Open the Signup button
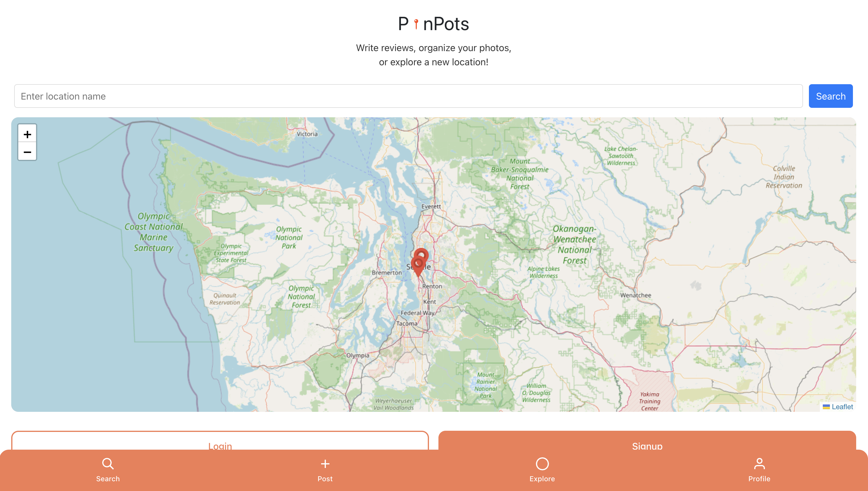This screenshot has width=868, height=491. point(647,440)
